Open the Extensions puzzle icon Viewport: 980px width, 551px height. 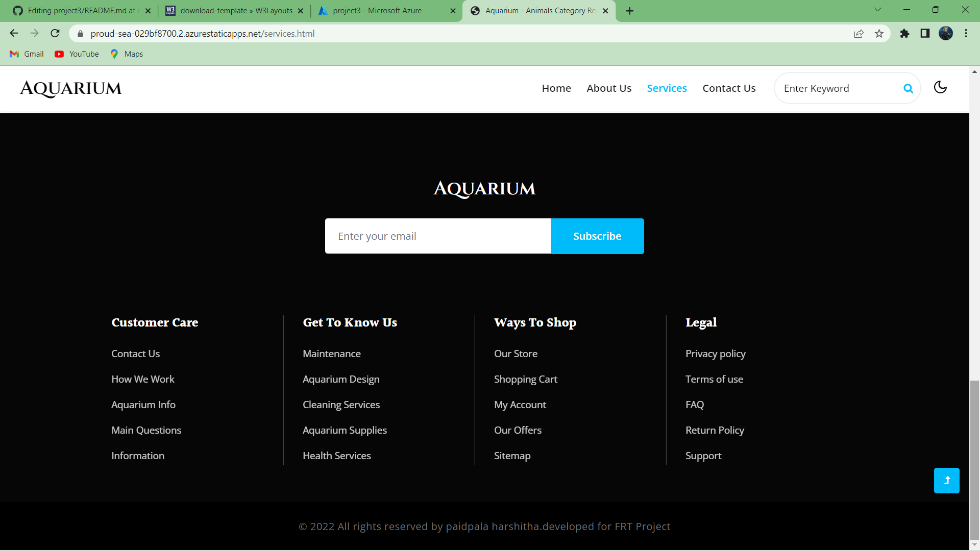904,33
